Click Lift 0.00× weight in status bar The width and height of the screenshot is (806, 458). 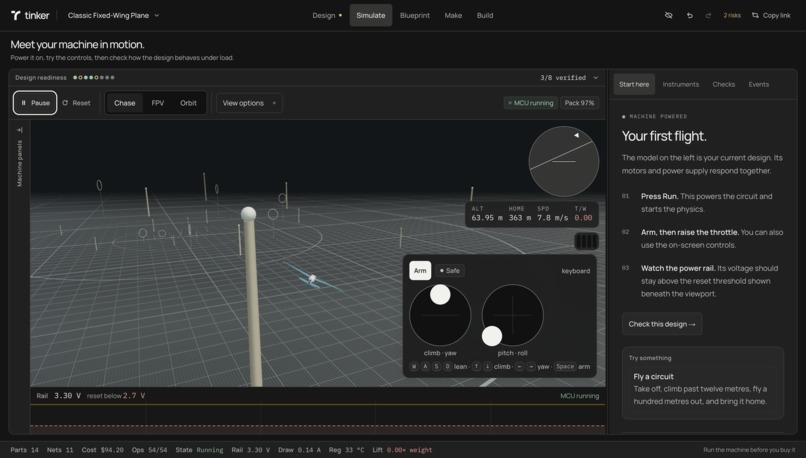[402, 450]
